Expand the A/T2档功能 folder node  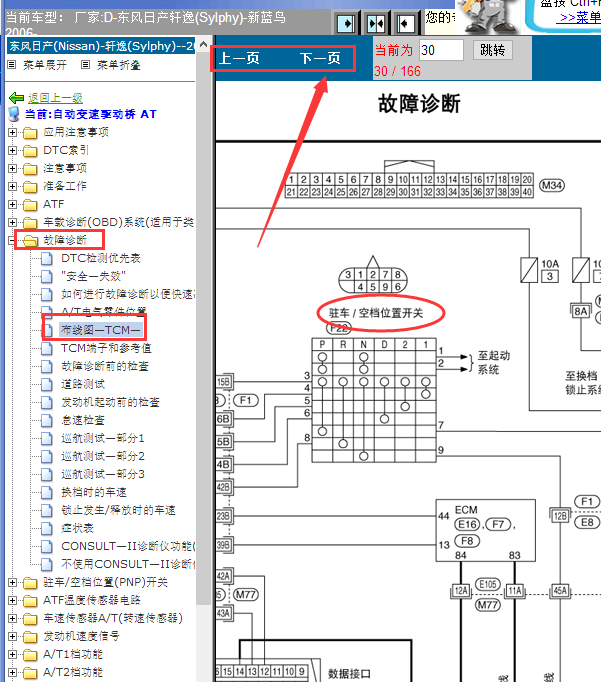pyautogui.click(x=13, y=673)
